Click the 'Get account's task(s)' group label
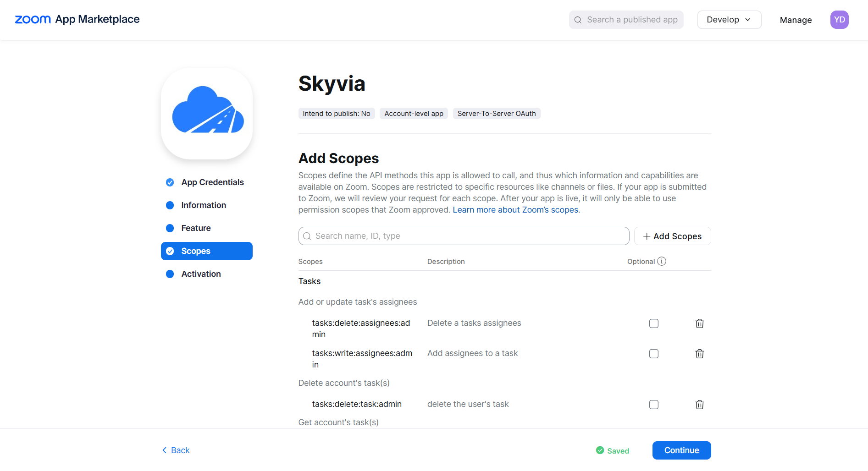 tap(338, 422)
